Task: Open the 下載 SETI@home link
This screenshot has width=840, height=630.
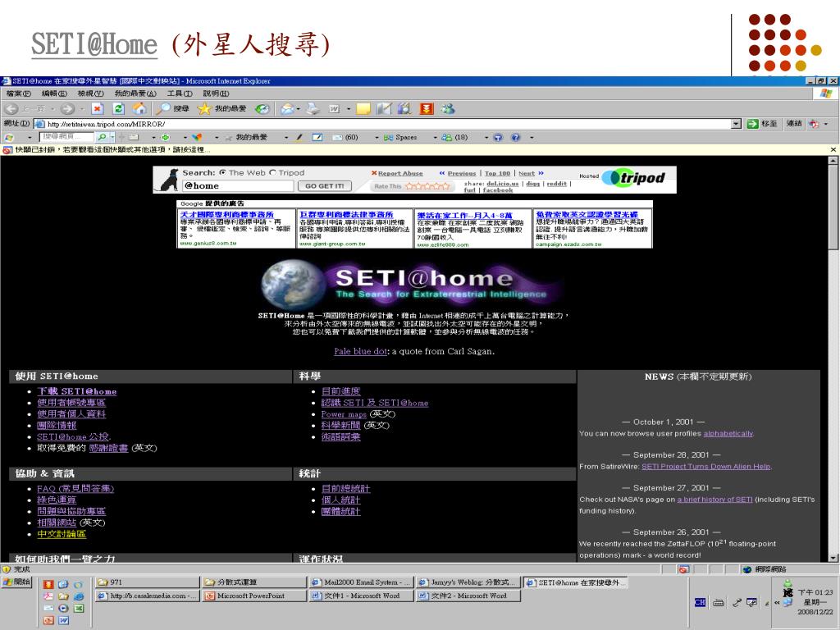Action: point(76,391)
